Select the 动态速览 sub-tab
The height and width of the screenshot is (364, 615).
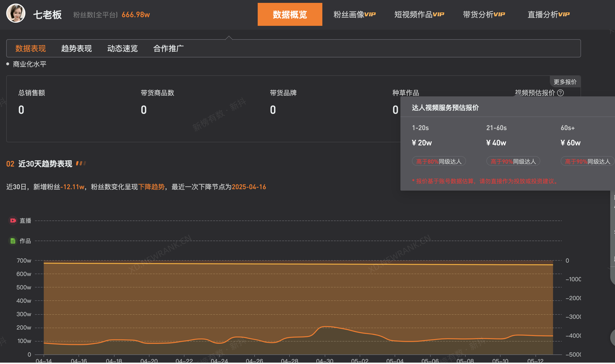point(122,48)
